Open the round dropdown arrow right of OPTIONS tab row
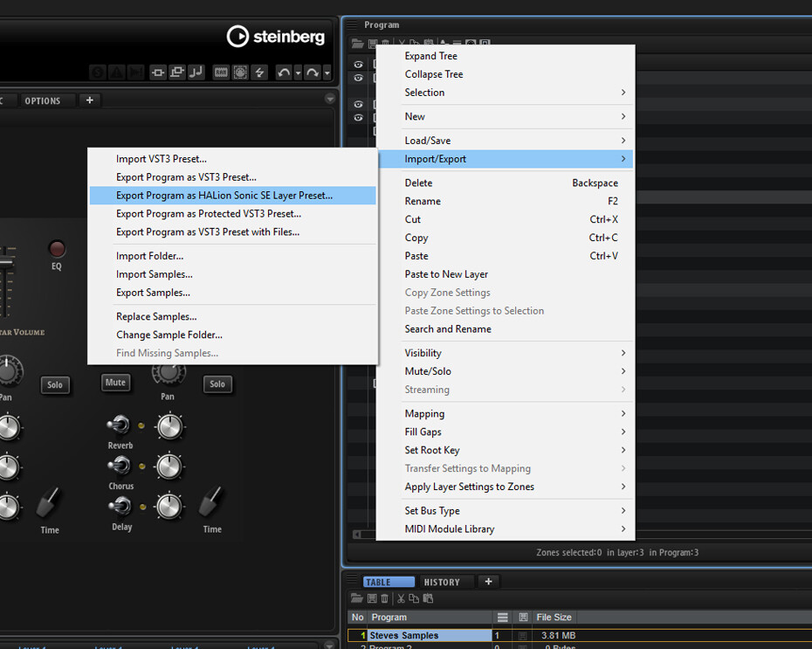Screen dimensions: 812x649 [x=330, y=99]
